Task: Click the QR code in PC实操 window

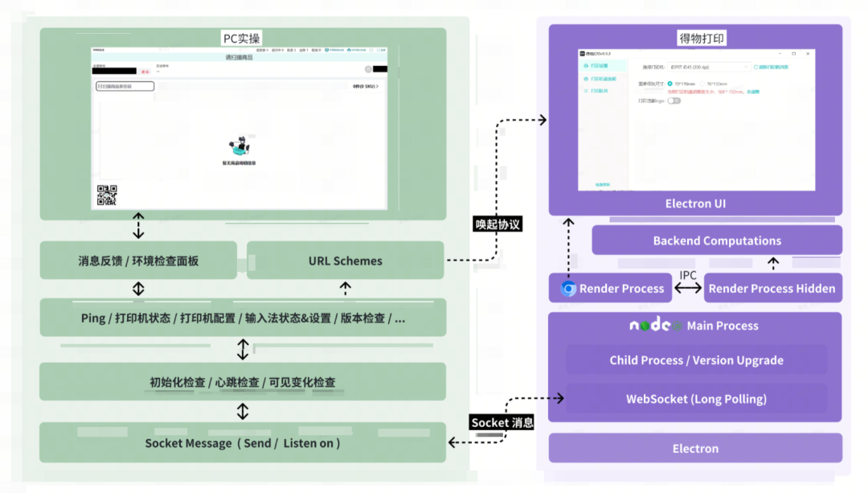Action: (107, 195)
